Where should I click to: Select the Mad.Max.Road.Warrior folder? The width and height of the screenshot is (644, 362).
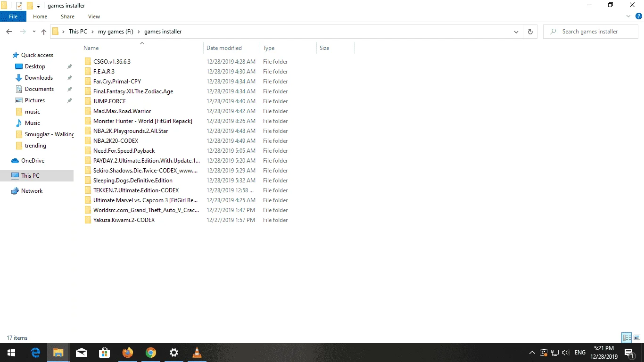point(122,111)
